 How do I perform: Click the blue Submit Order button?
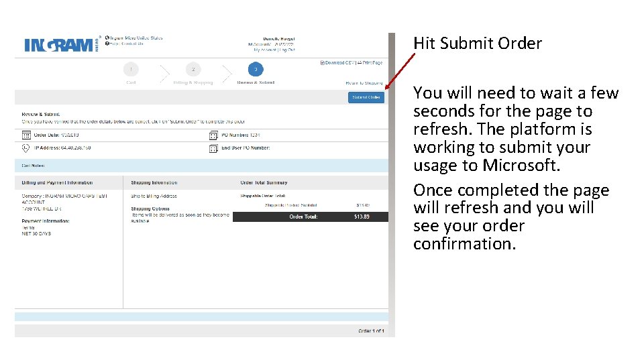tap(366, 97)
